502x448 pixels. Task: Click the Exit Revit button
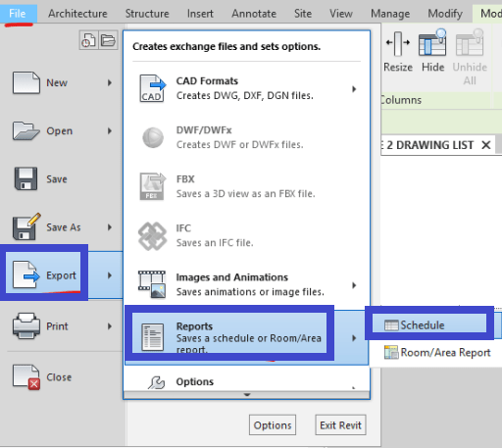click(x=340, y=425)
